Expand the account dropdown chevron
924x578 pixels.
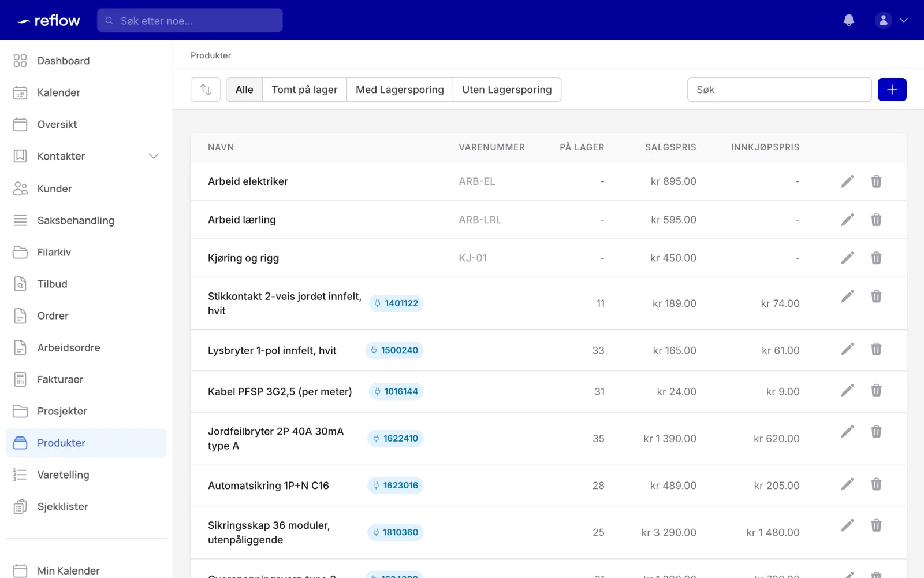904,20
